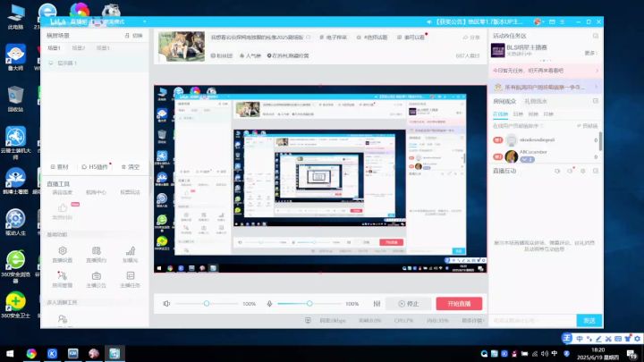This screenshot has height=362, width=644.
Task: Open the 粉丝团 fan club link
Action: pos(222,55)
